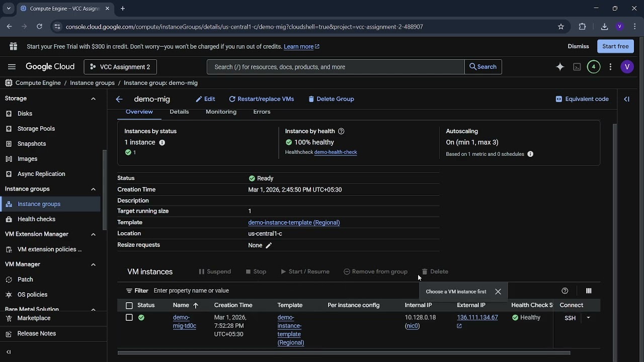Screen dimensions: 644x362
Task: Open the main navigation hamburger menu
Action: [12, 67]
